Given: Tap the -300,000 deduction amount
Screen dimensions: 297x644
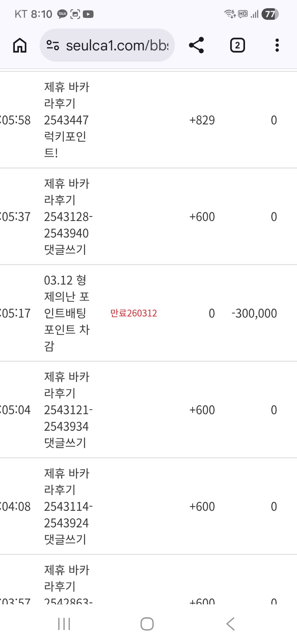Looking at the screenshot, I should (254, 313).
